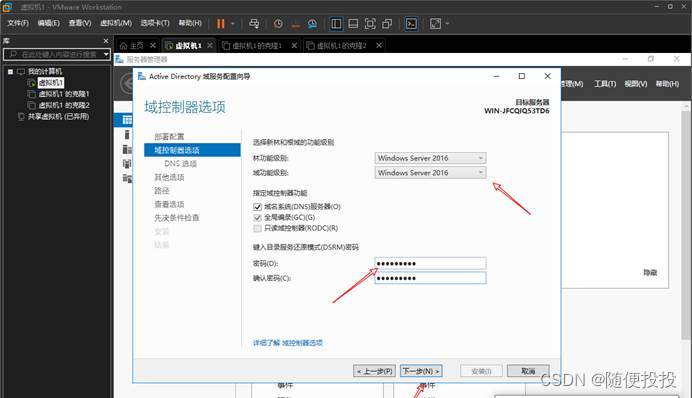This screenshot has width=692, height=398.
Task: Select 域控制器选项 wizard step
Action: tap(192, 150)
